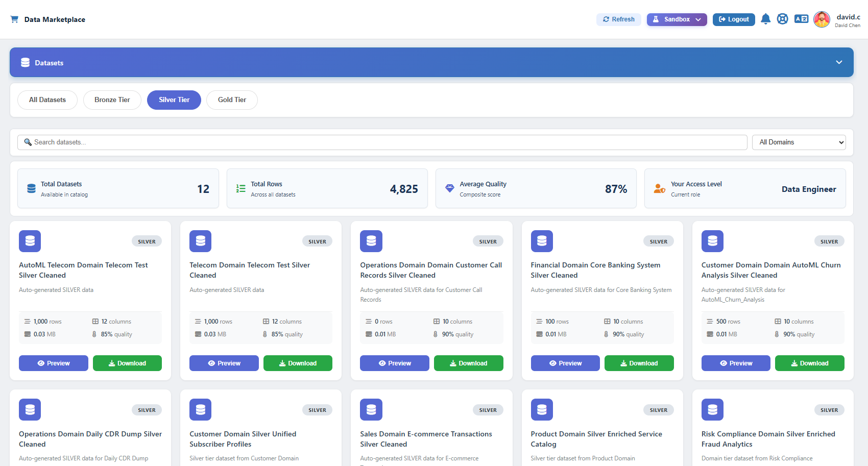
Task: Click the Refresh button
Action: click(x=618, y=19)
